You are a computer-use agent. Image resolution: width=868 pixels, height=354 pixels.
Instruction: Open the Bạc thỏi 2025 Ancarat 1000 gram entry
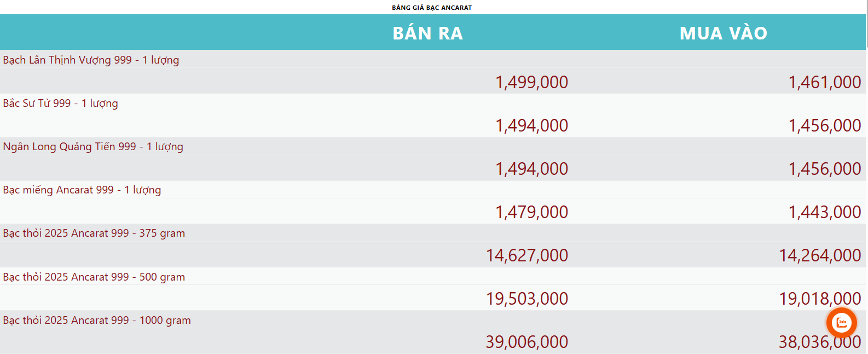[x=96, y=320]
